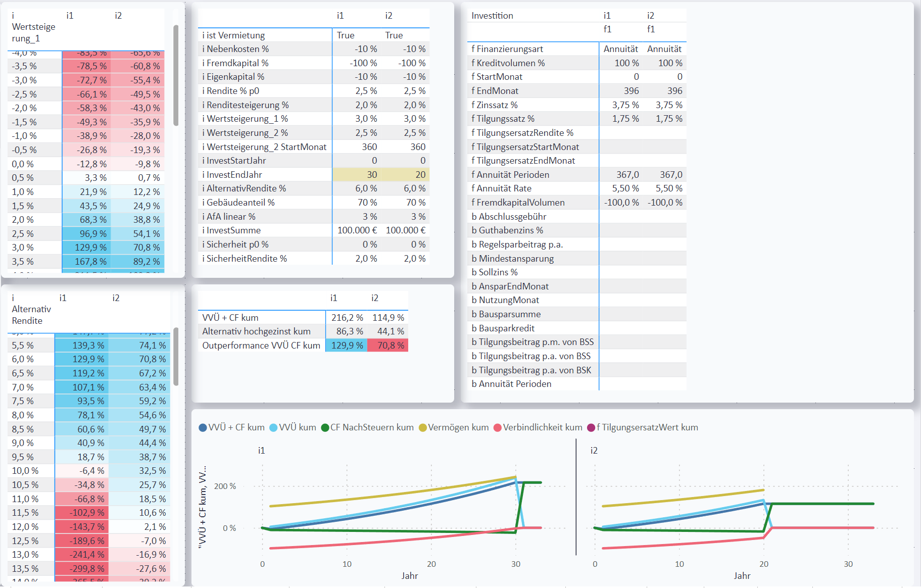Click the 139,3 % cell in the 5,5 % row

tap(81, 346)
